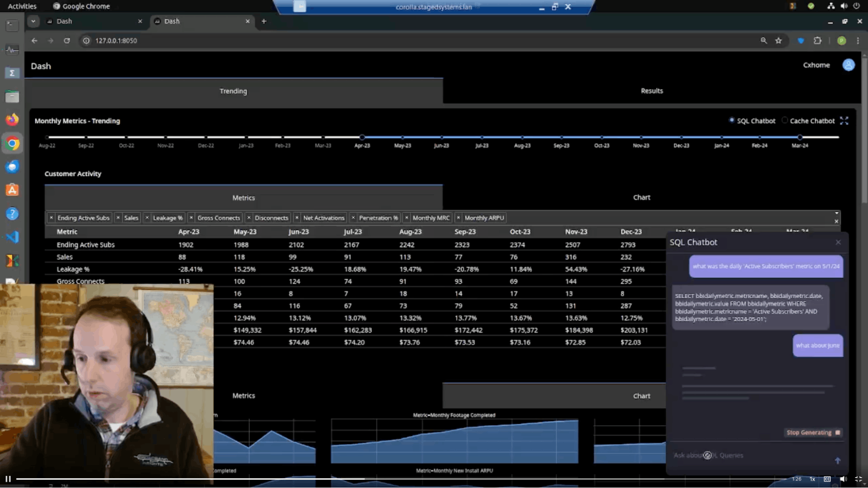This screenshot has height=488, width=868.
Task: Click the Cxhome navigation link
Action: [817, 65]
